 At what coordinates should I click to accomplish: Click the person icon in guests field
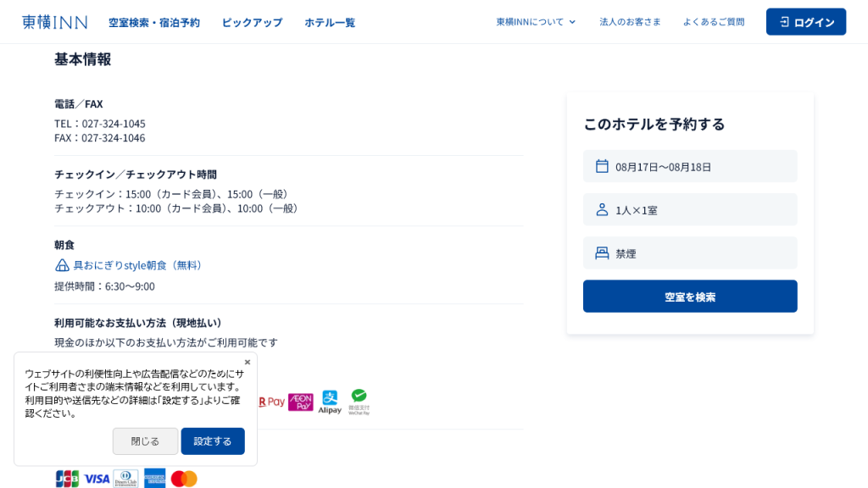602,210
